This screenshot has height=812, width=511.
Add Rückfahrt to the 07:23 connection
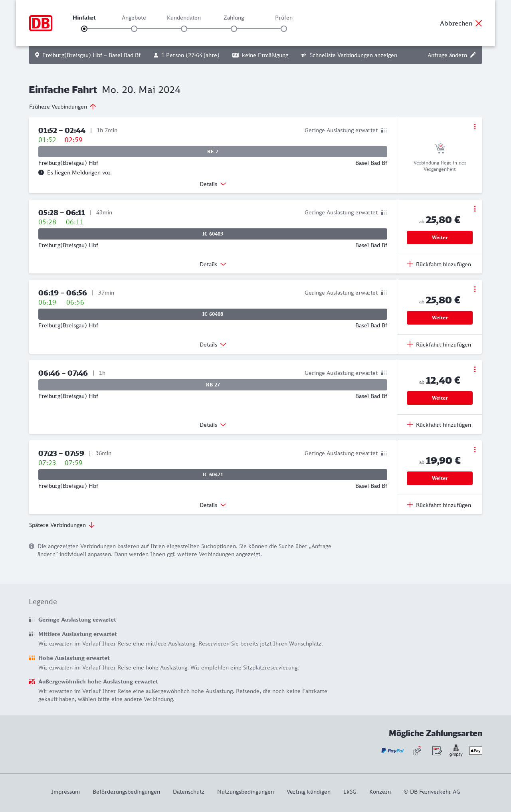pyautogui.click(x=439, y=505)
